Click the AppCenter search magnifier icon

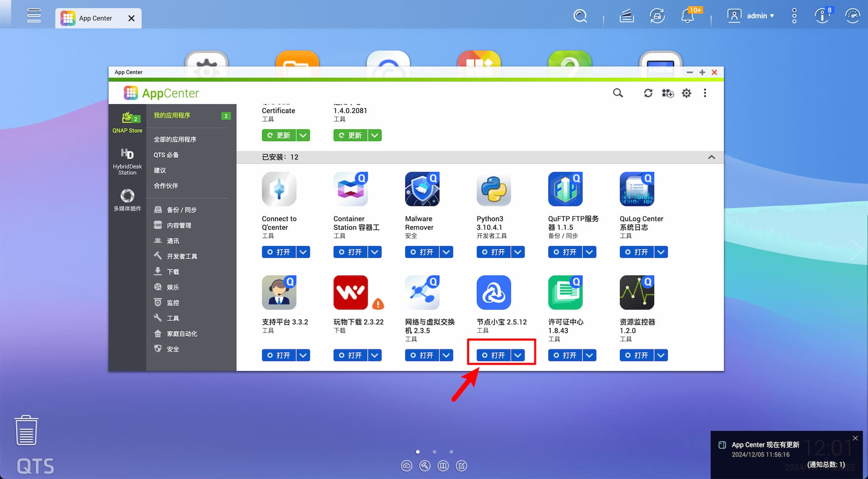[618, 93]
